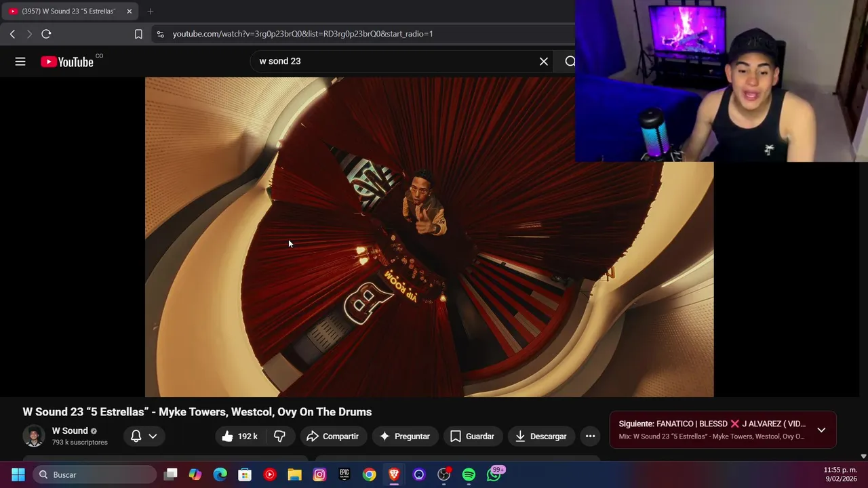Open Instagram from the taskbar
The image size is (868, 488).
pyautogui.click(x=319, y=474)
